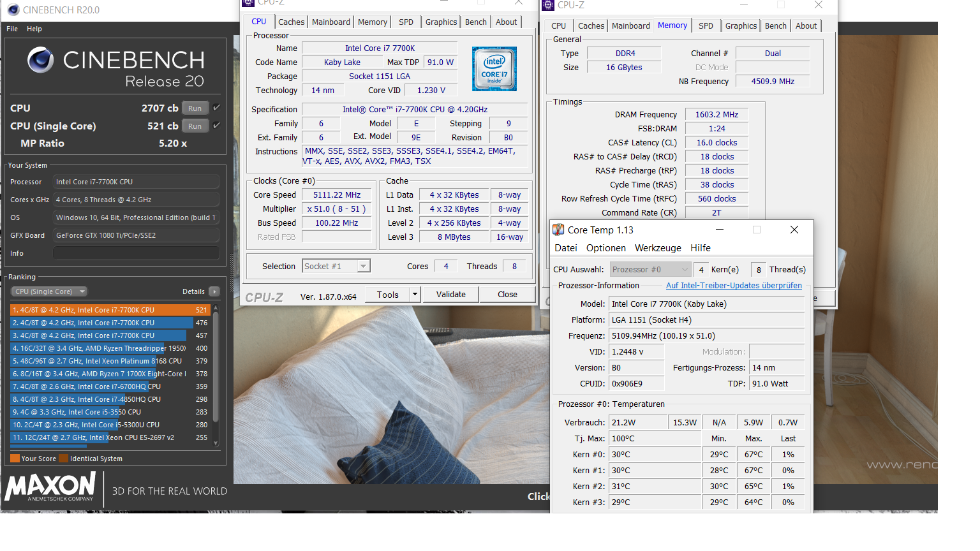Switch to Caches tab in left CPU-Z
This screenshot has height=551, width=980.
click(291, 22)
